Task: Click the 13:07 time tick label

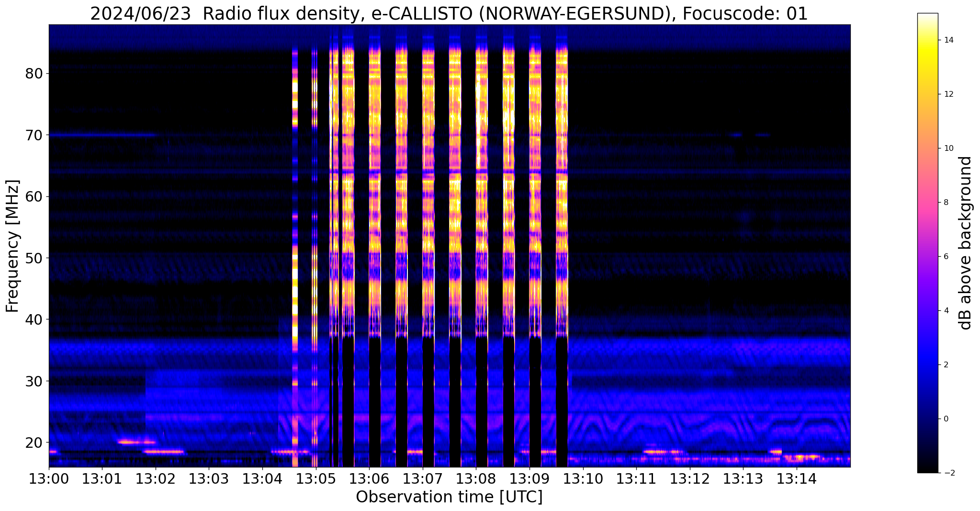Action: coord(422,478)
